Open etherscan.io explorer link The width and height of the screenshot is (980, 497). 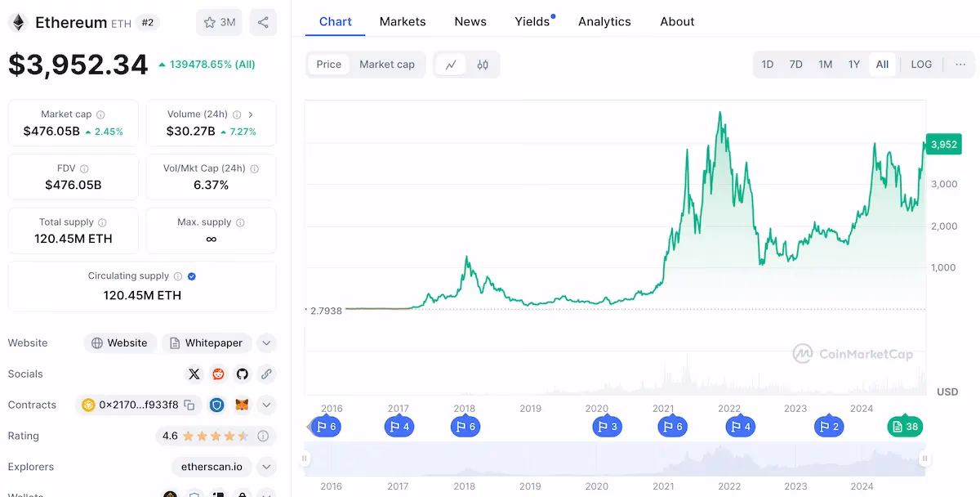coord(211,467)
